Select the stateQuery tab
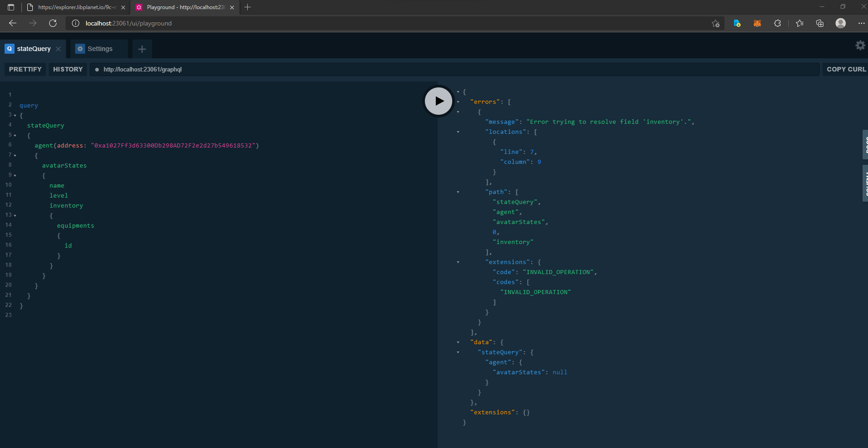Viewport: 868px width, 448px height. click(x=33, y=49)
